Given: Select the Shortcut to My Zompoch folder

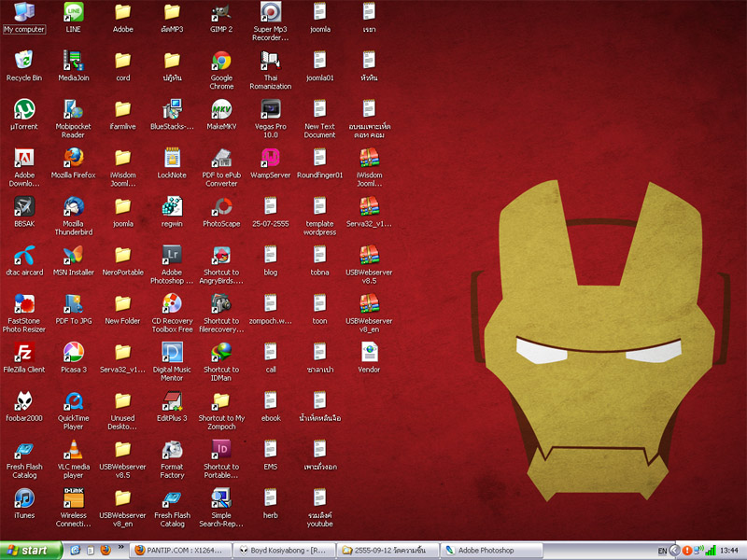Looking at the screenshot, I should [221, 411].
